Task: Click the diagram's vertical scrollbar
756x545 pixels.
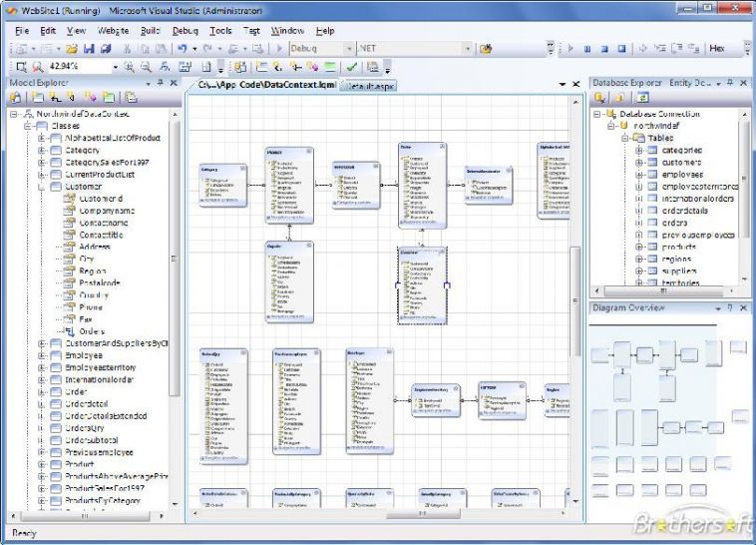Action: (574, 299)
